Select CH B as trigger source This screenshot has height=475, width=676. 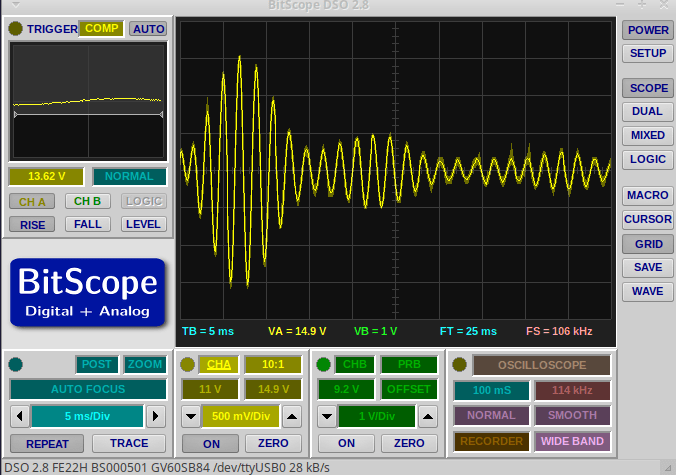(88, 201)
